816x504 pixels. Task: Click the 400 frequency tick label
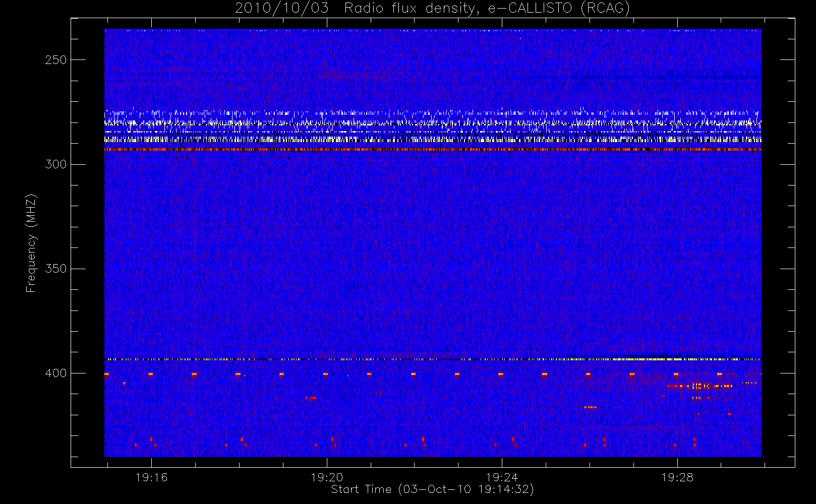[55, 373]
